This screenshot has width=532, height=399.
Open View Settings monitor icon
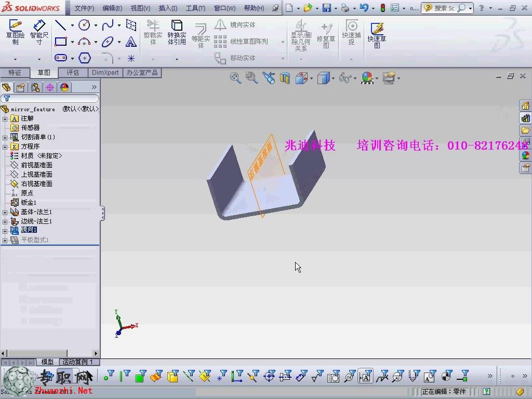(x=389, y=78)
